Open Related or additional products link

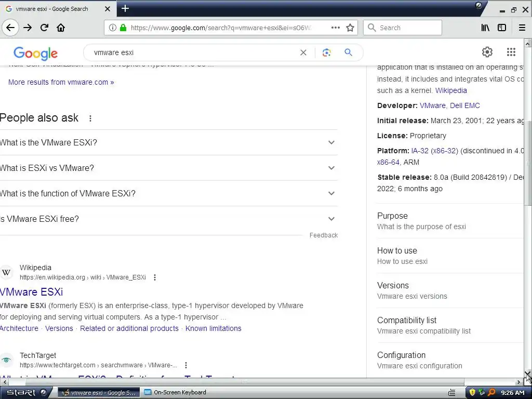point(129,328)
